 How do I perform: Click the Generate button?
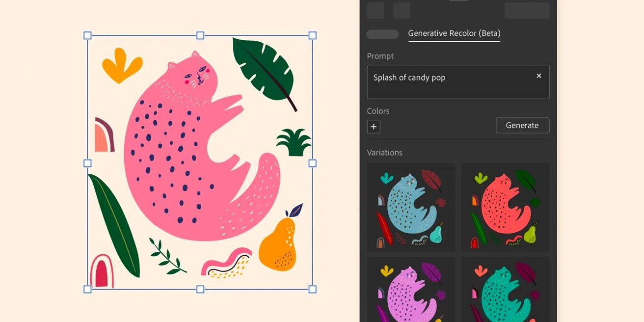(x=522, y=125)
